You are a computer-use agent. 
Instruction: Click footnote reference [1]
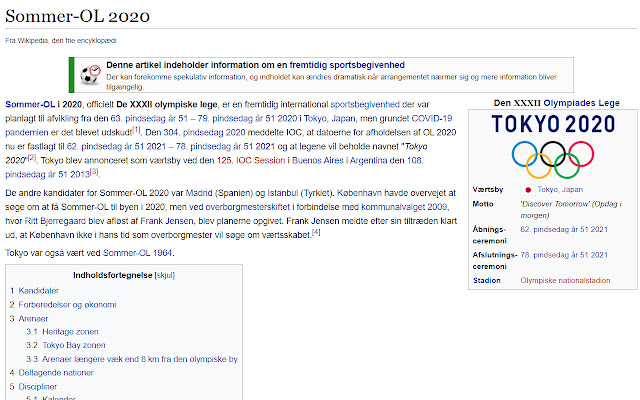[136, 130]
